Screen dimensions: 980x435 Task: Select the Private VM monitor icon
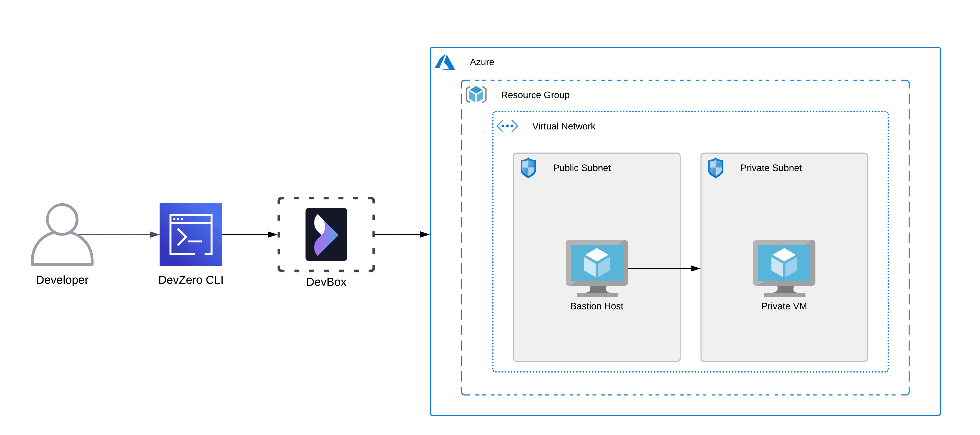(x=784, y=269)
